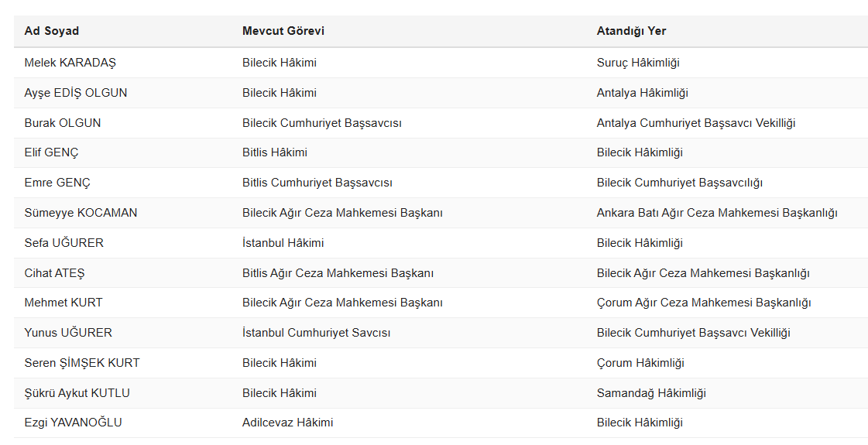Click the Emre GENÇ name

tap(57, 183)
